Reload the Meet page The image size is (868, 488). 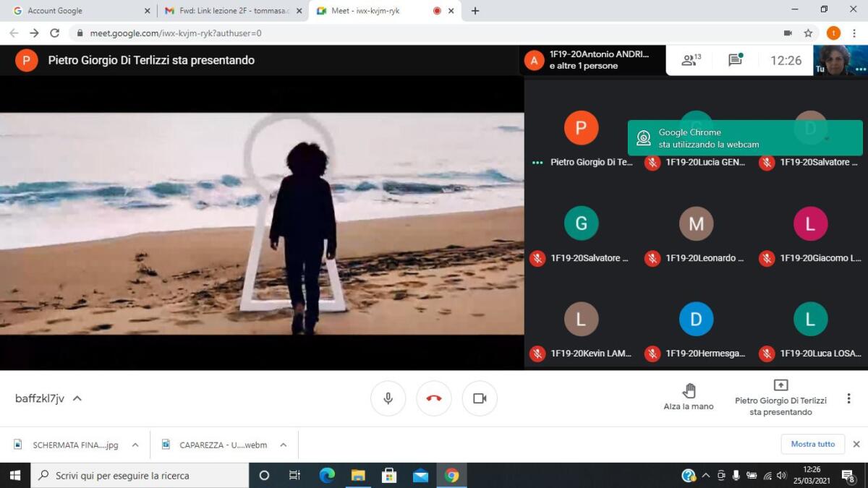pos(54,33)
